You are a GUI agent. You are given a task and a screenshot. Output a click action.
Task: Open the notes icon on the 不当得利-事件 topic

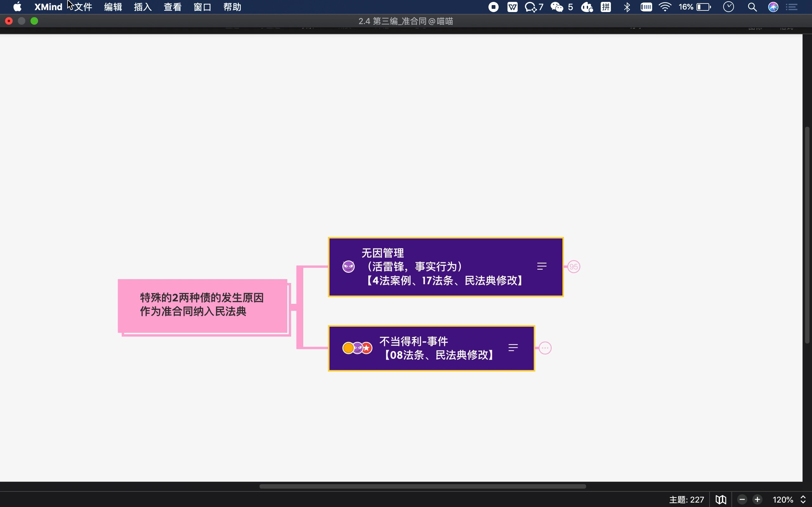[513, 348]
